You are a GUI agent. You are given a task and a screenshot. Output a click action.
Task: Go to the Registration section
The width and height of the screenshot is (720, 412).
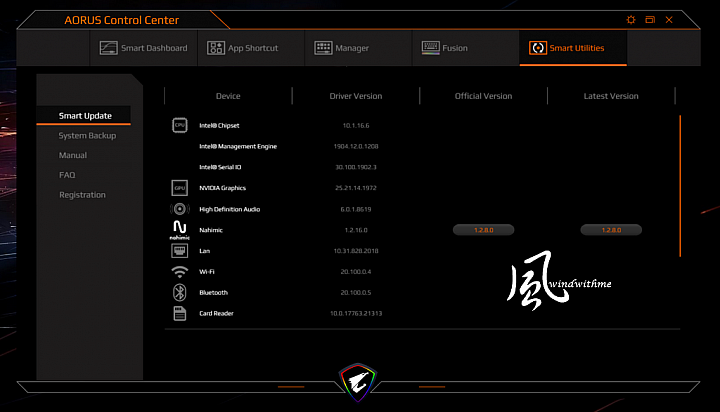[82, 195]
